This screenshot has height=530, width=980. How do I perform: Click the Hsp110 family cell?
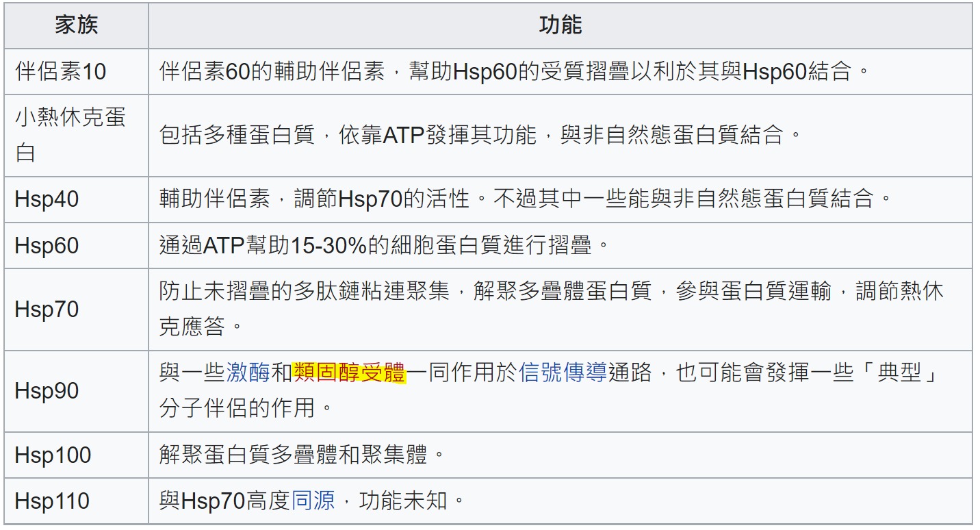pyautogui.click(x=52, y=501)
